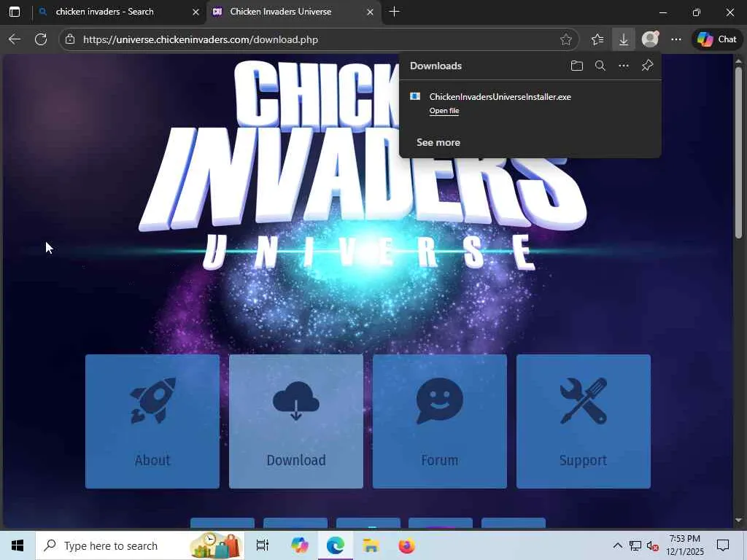Click the page vertical scrollbar thumb
The width and height of the screenshot is (747, 560).
tap(738, 152)
